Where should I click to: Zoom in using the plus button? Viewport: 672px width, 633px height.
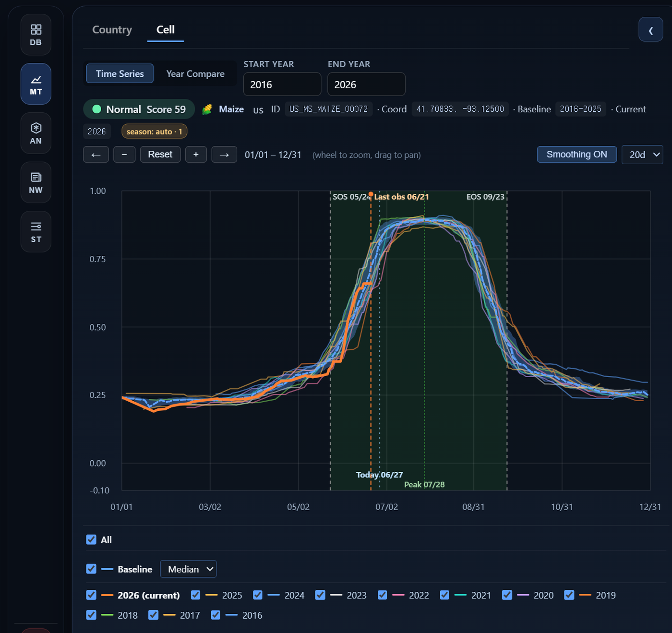click(x=196, y=155)
